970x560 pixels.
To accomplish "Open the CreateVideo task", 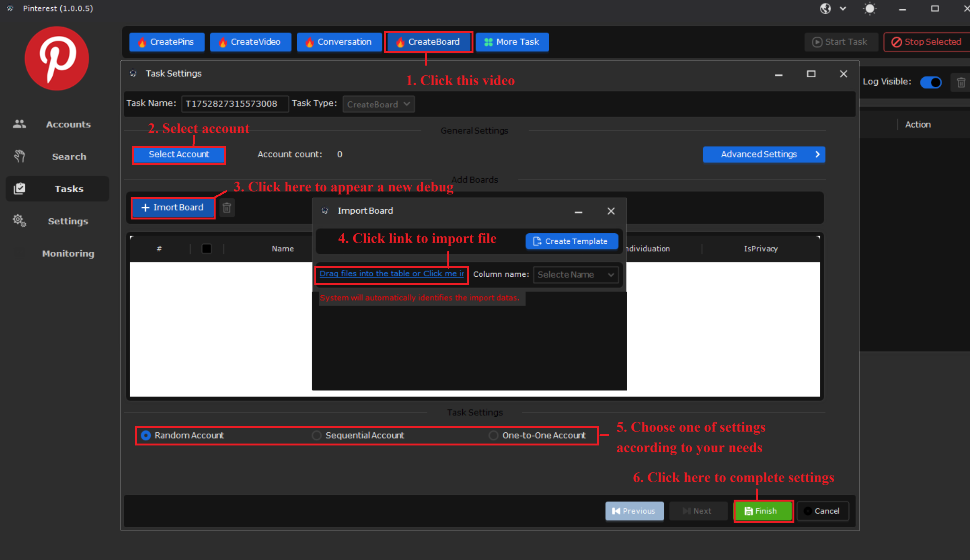I will click(251, 42).
